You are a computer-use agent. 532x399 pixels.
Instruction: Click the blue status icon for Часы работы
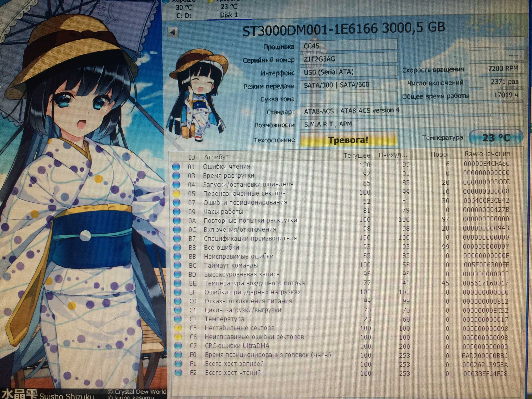click(x=177, y=212)
